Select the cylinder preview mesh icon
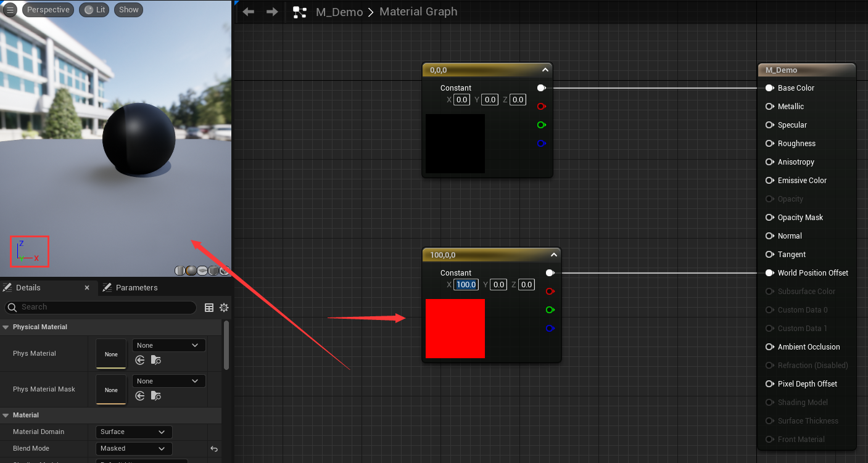The image size is (868, 463). (x=180, y=270)
